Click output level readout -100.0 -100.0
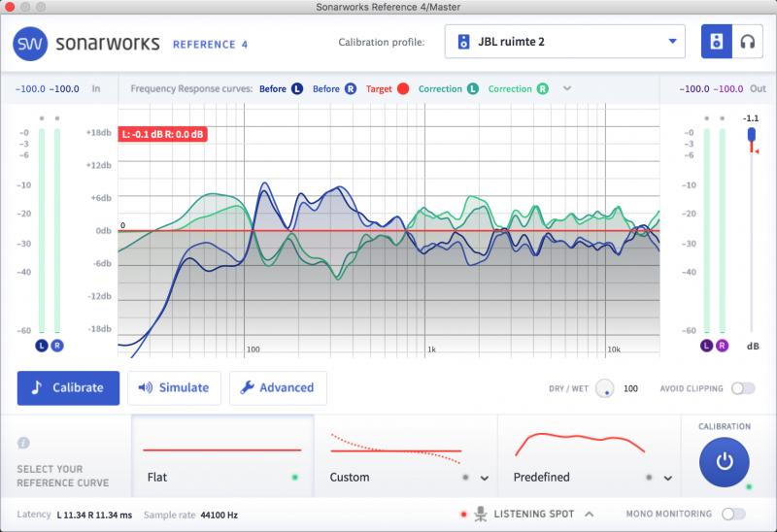Image resolution: width=777 pixels, height=532 pixels. 711,89
